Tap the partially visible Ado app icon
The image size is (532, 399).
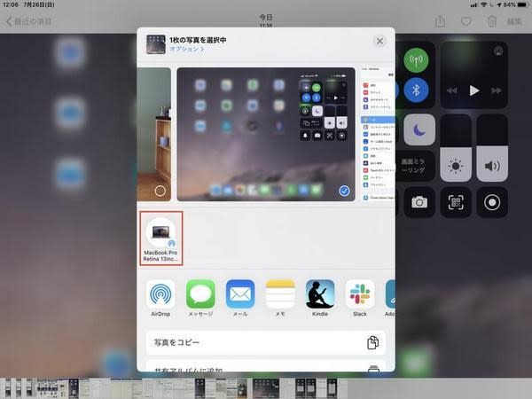(x=390, y=293)
